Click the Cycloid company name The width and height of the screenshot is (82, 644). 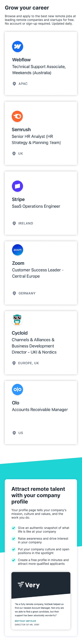pos(19,333)
